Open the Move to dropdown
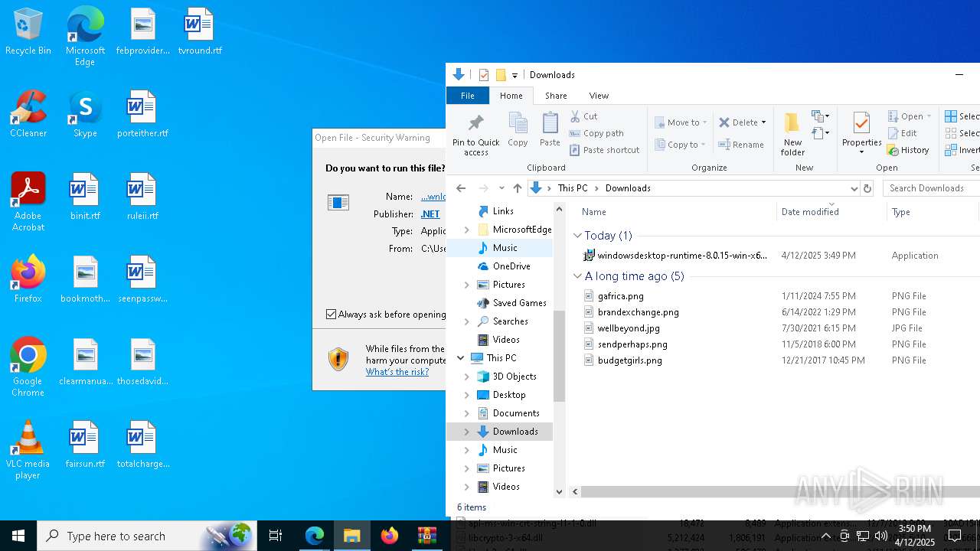 681,122
